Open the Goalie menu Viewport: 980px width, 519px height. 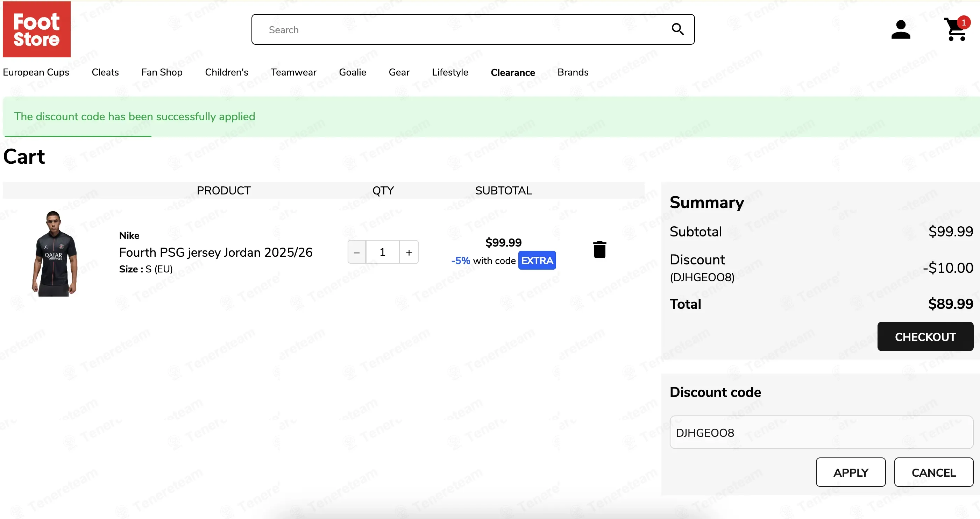tap(353, 72)
